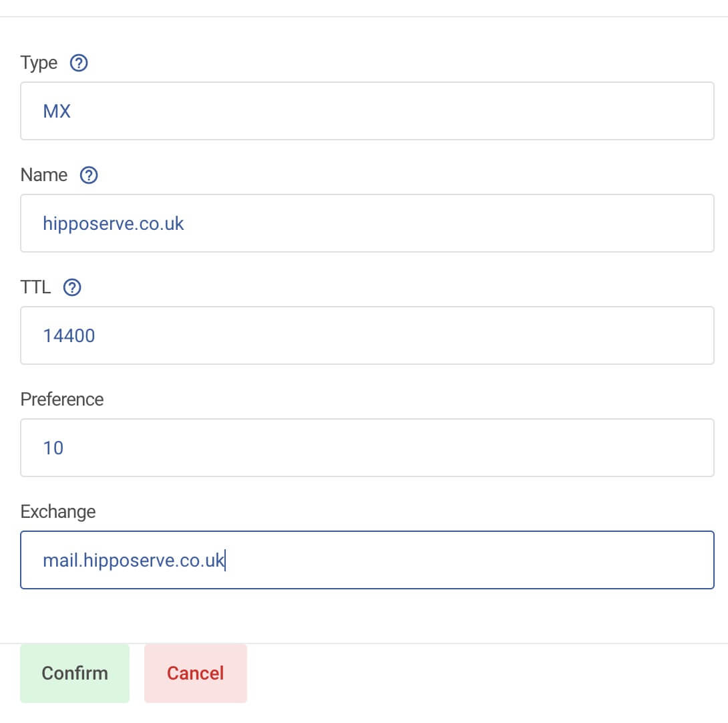
Task: Cancel the DNS record form
Action: coord(196,673)
